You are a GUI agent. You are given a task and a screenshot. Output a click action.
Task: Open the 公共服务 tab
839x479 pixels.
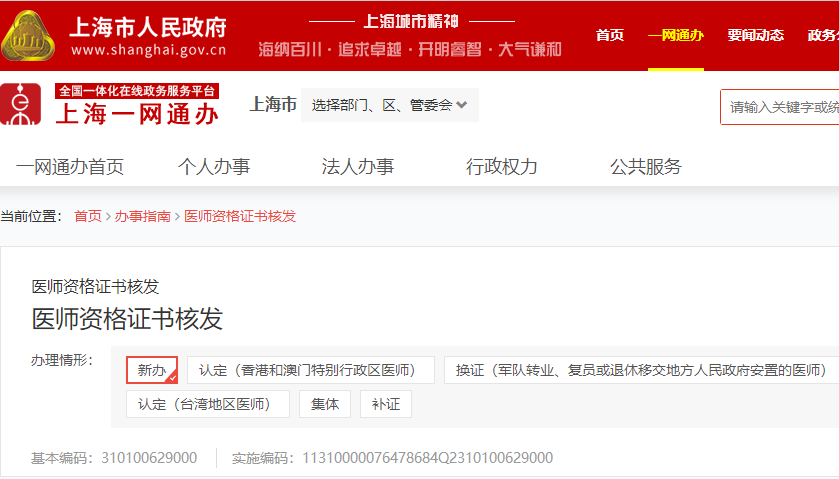click(x=646, y=167)
